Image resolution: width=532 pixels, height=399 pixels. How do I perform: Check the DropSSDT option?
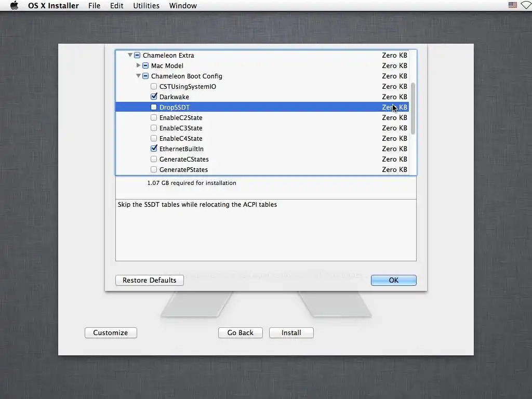[154, 107]
